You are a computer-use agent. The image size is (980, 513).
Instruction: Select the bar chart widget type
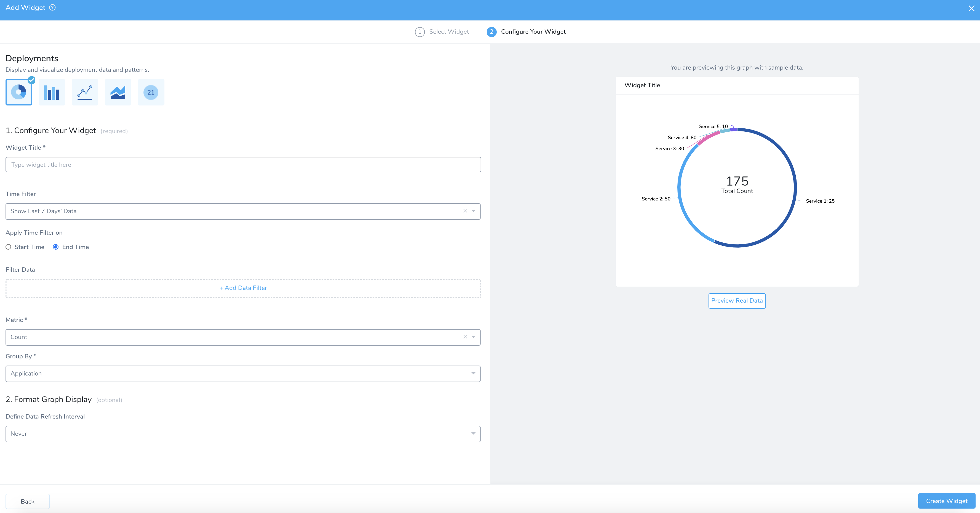point(52,92)
